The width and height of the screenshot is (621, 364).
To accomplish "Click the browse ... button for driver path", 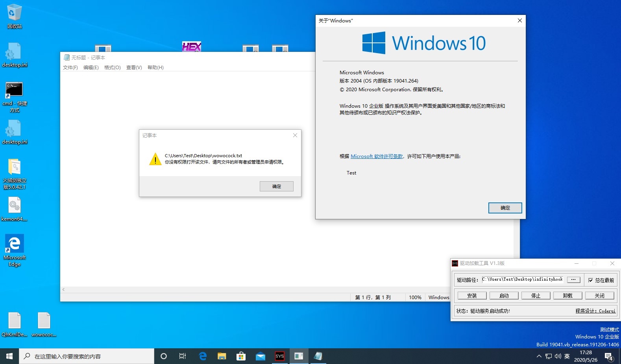I will coord(573,279).
